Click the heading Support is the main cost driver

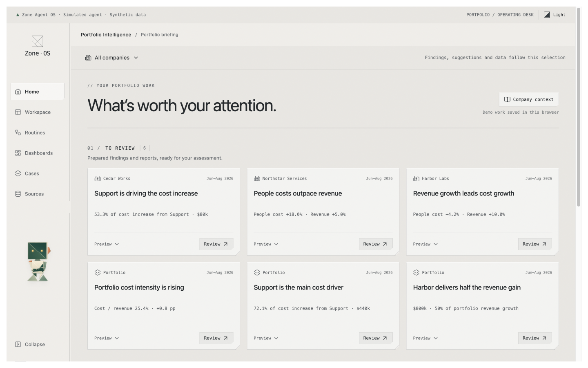point(298,287)
